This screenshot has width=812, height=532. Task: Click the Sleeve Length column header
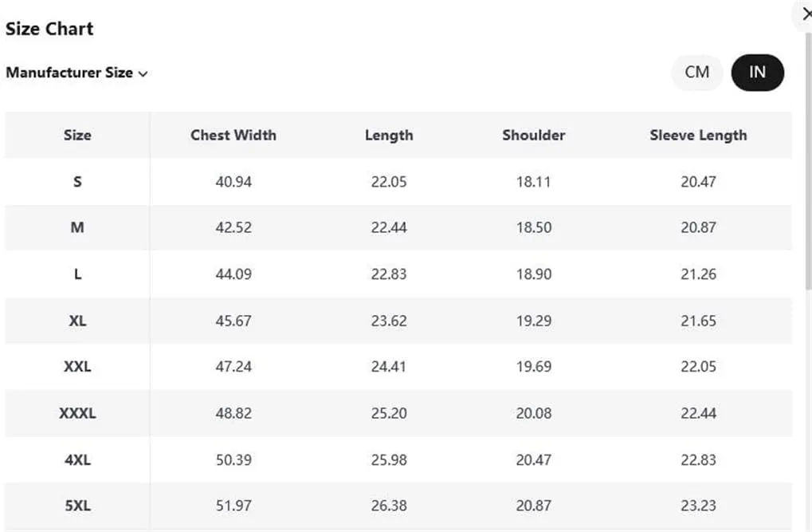[x=698, y=136]
